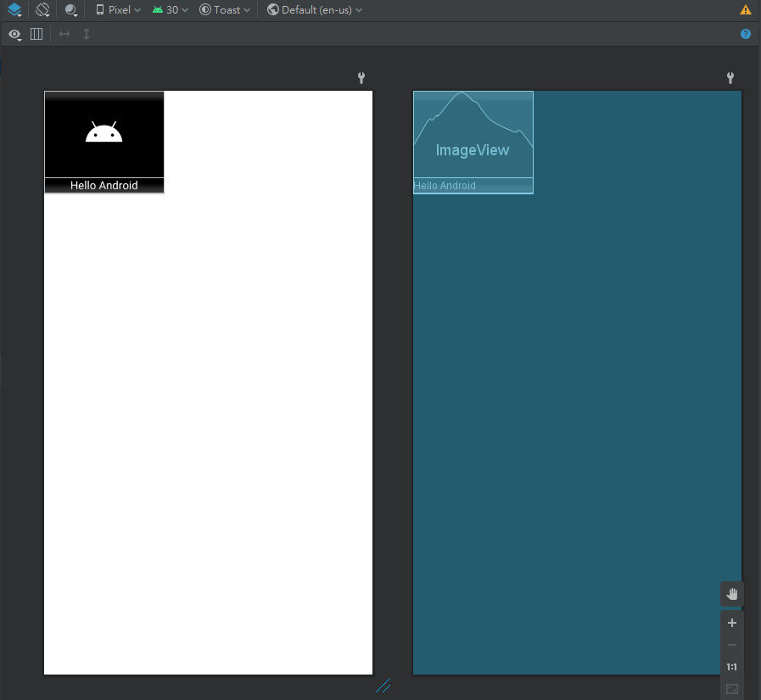Open View Options eye menu

[14, 34]
